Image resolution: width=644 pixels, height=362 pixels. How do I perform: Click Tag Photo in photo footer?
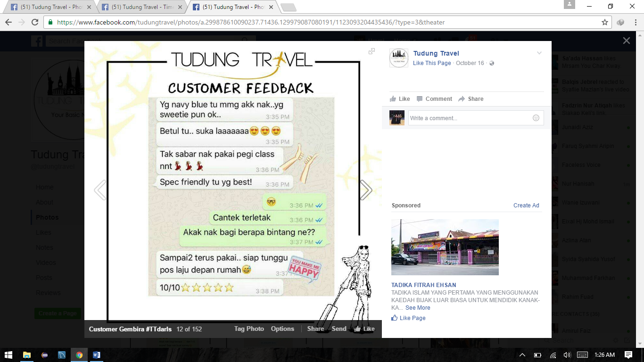click(249, 329)
